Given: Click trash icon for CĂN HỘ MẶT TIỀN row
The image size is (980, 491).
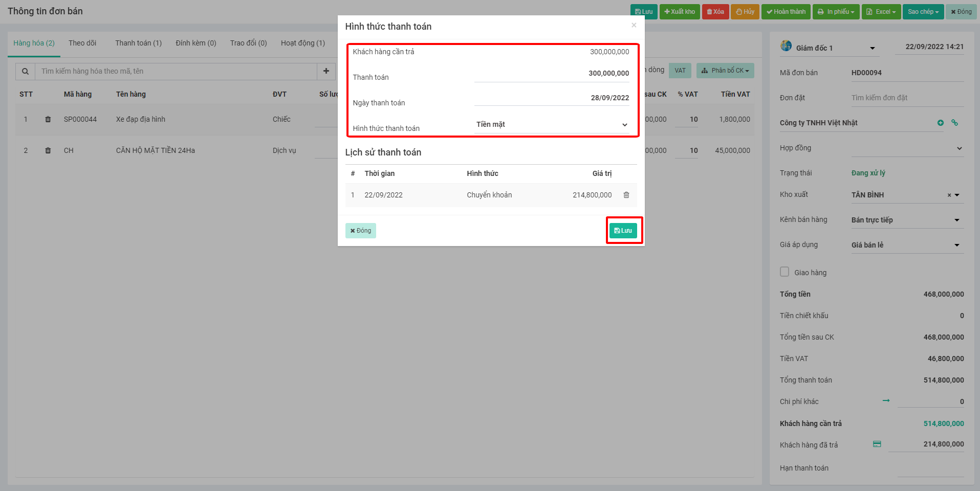Looking at the screenshot, I should coord(48,150).
